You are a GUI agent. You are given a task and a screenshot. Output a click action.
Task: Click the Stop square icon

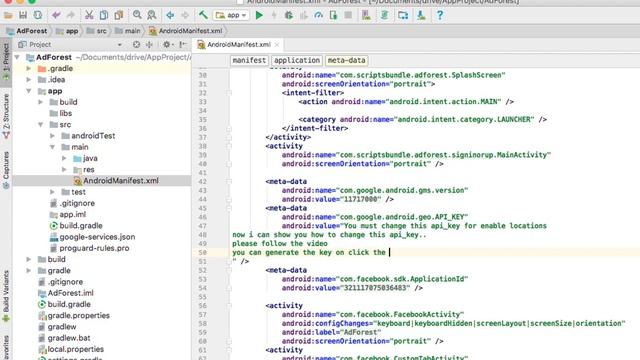(348, 16)
